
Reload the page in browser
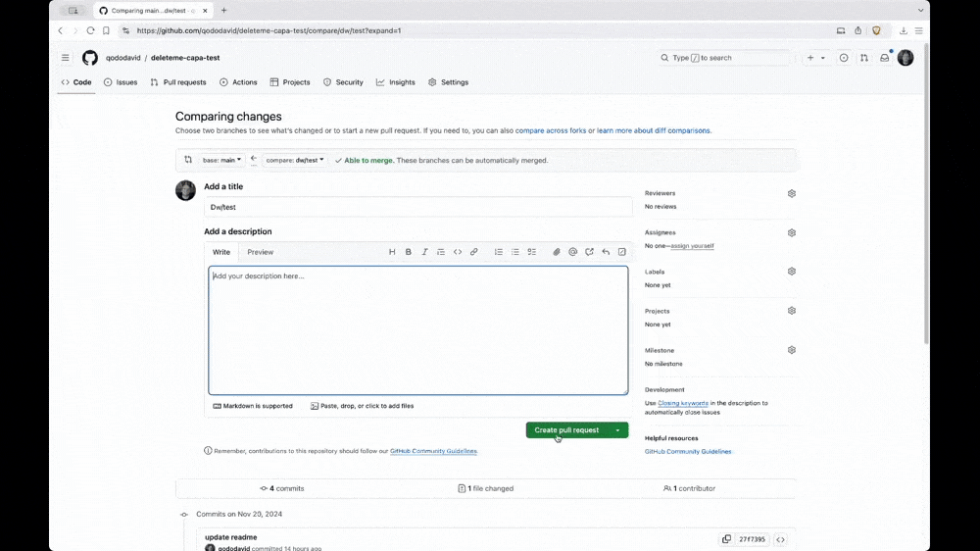tap(90, 30)
